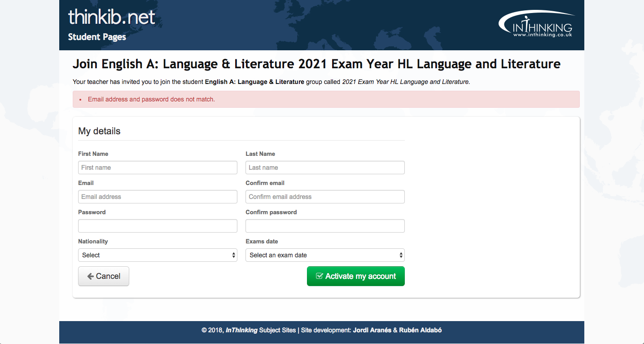Click the InThinking logo at top right

[x=537, y=25]
